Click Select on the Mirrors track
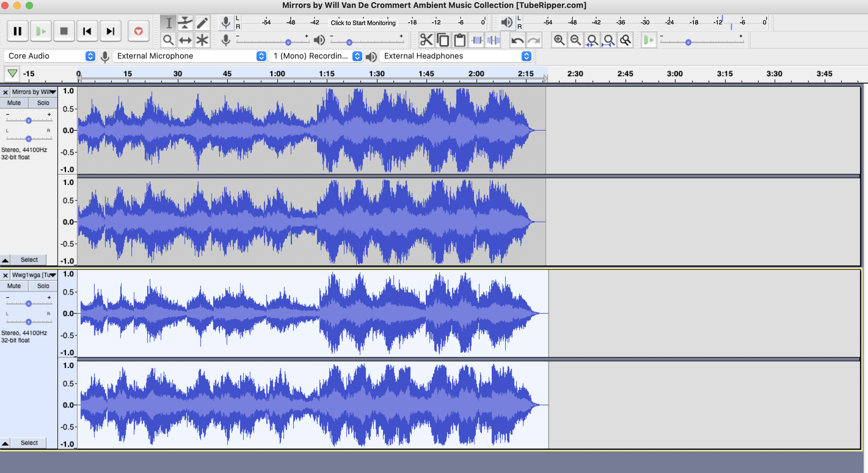This screenshot has width=868, height=473. pyautogui.click(x=29, y=260)
